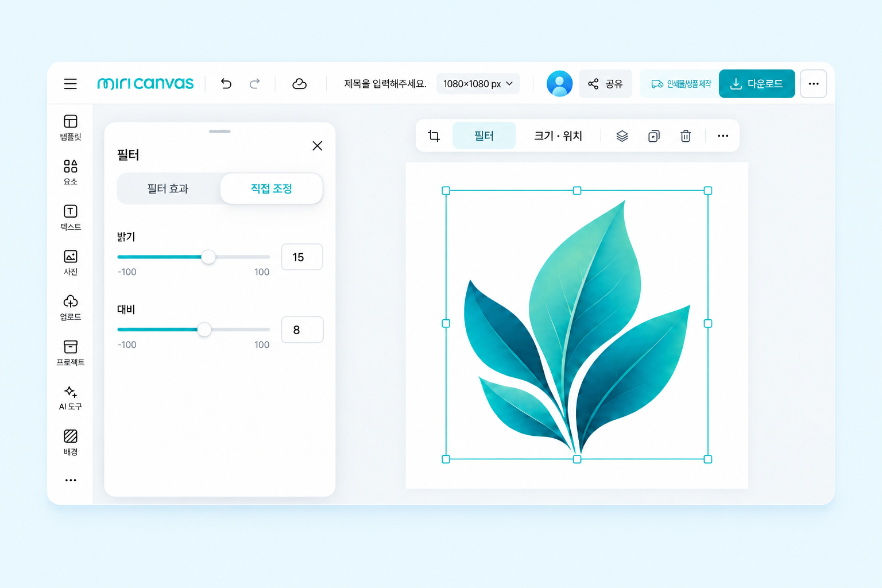Duplicate the selected image
The width and height of the screenshot is (882, 588).
[x=654, y=136]
